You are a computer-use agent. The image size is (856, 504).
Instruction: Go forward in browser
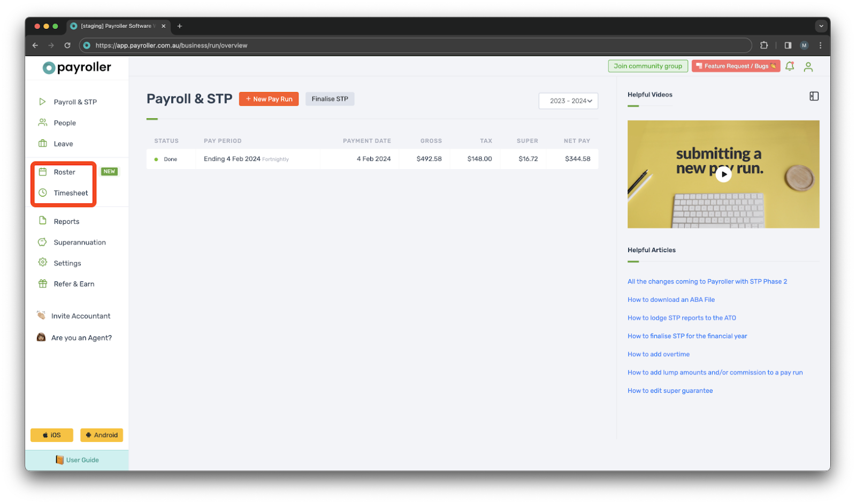click(x=51, y=45)
